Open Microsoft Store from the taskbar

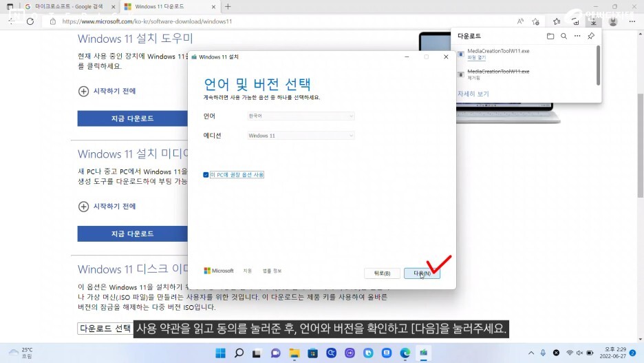click(x=312, y=353)
